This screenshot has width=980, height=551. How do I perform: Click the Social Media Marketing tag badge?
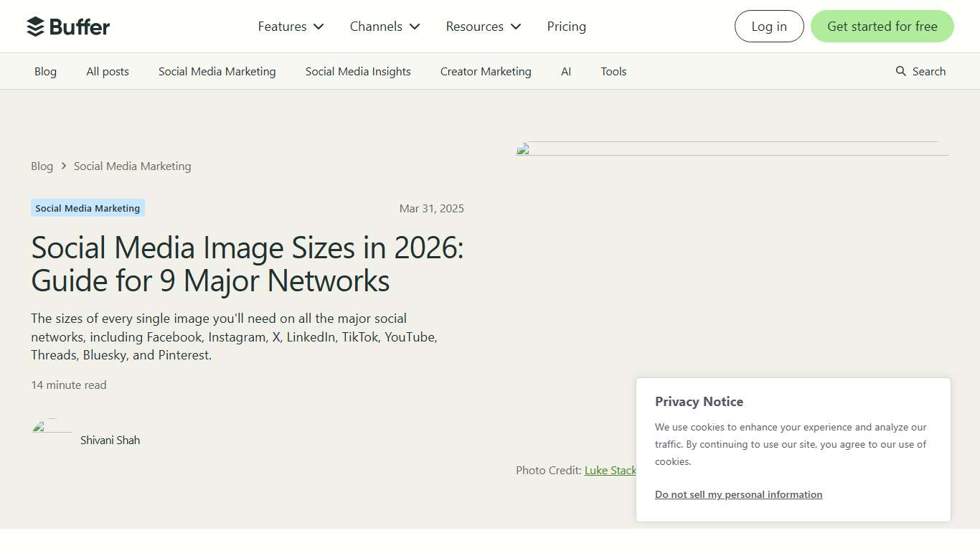[x=87, y=208]
